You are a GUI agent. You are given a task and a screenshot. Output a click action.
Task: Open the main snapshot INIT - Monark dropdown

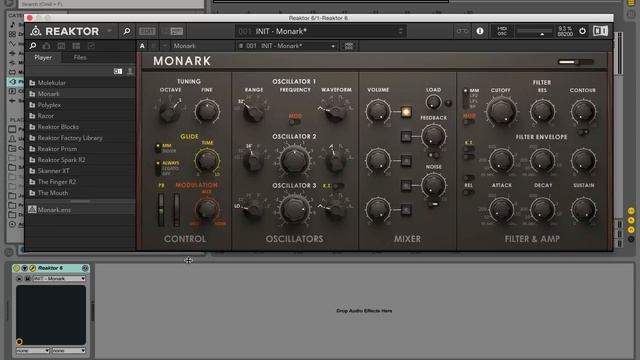coord(320,31)
